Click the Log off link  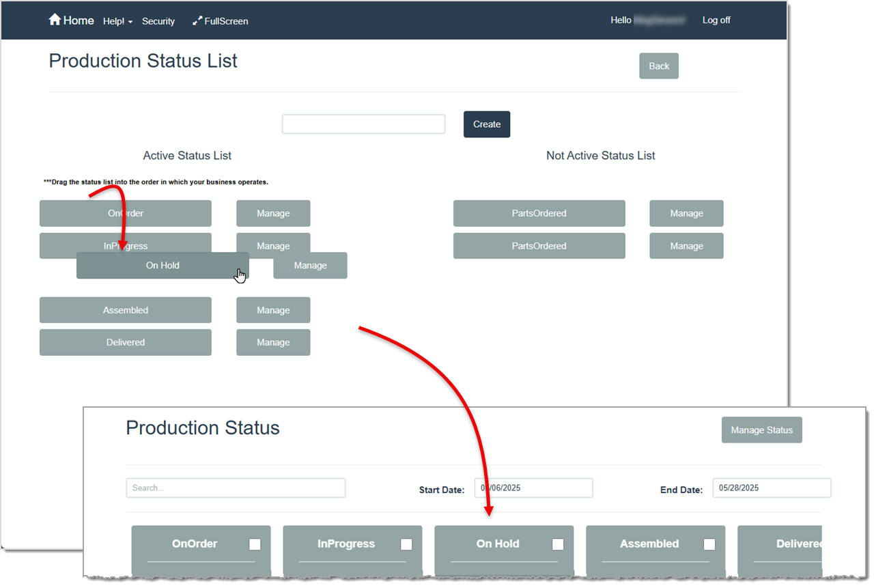pos(716,20)
